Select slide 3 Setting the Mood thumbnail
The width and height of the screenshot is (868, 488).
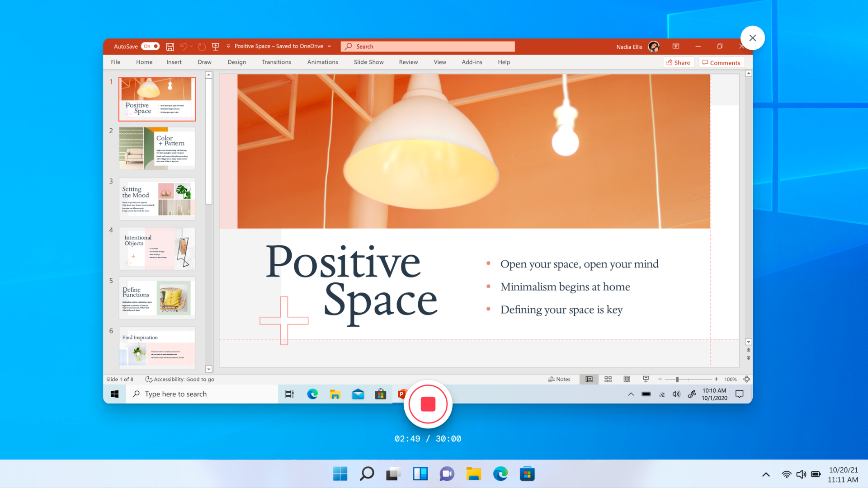coord(157,198)
